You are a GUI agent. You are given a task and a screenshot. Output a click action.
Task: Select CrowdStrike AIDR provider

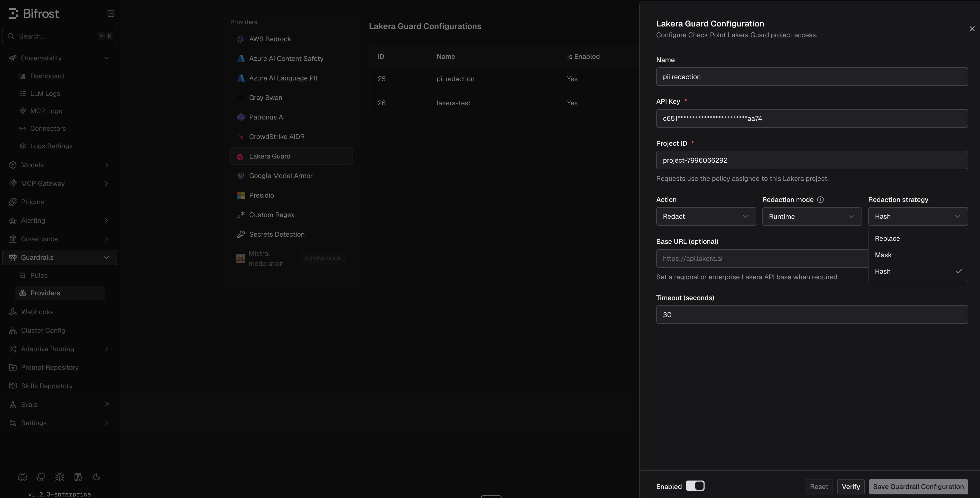pos(291,137)
